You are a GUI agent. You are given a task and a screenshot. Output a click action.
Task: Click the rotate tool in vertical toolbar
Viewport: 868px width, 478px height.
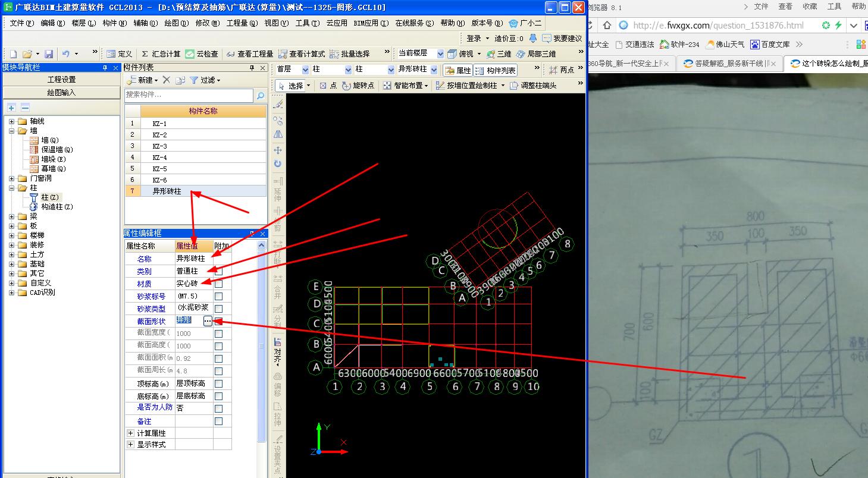point(278,164)
